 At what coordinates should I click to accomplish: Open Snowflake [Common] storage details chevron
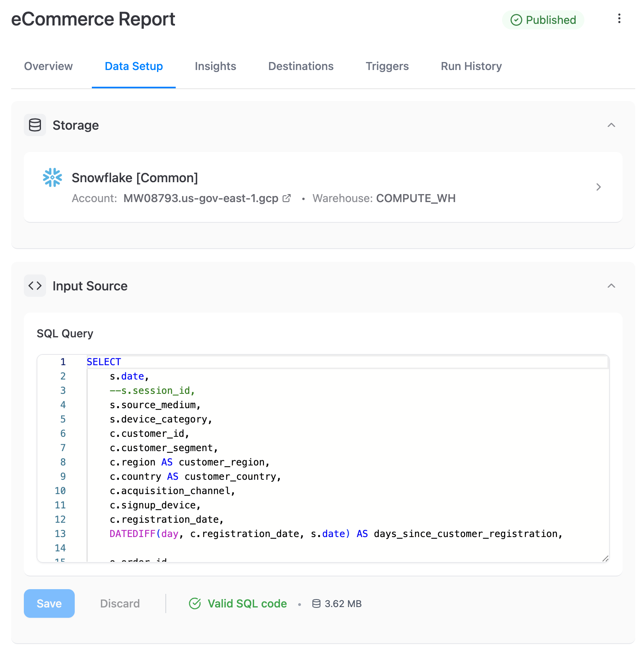click(x=598, y=187)
